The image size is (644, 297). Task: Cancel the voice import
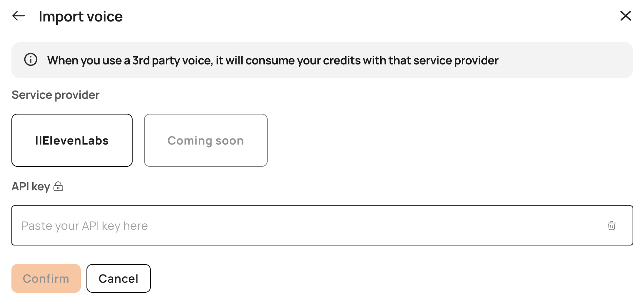pyautogui.click(x=118, y=278)
